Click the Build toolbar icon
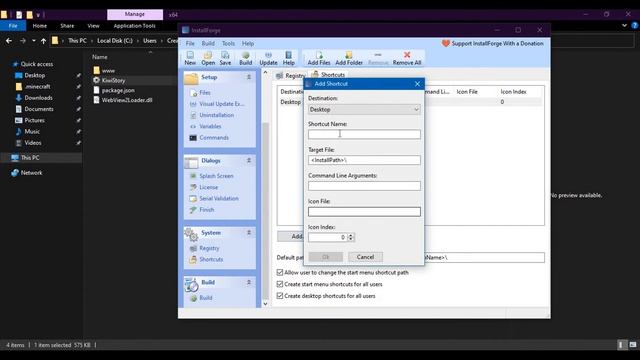Screen dimensions: 640x360 pos(245,58)
